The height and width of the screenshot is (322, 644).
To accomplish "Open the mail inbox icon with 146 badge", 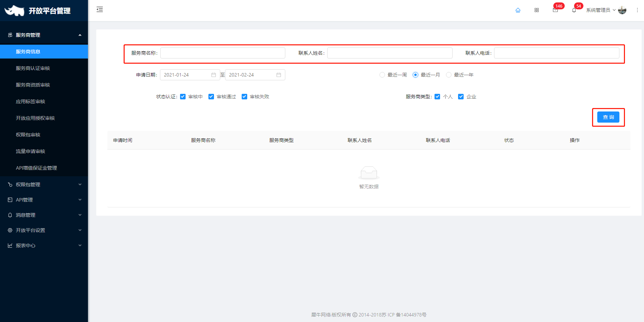I will [x=555, y=10].
